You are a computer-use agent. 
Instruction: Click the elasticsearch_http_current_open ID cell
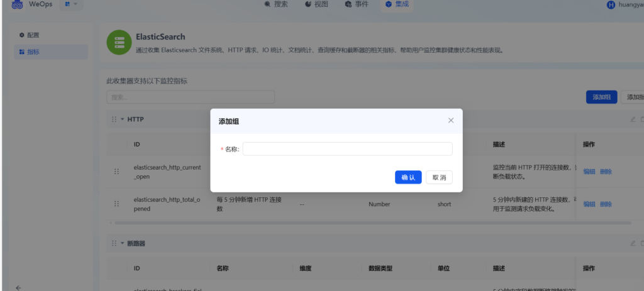click(x=167, y=172)
